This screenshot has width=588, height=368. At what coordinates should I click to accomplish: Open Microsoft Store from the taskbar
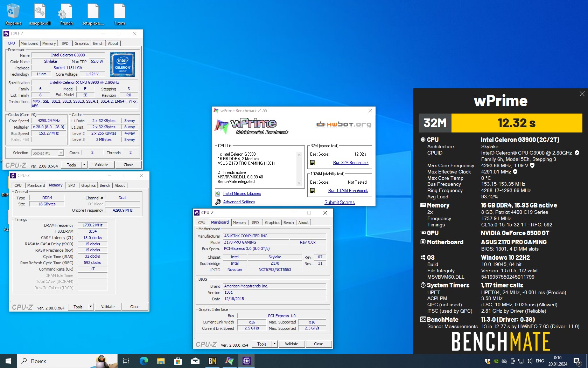pyautogui.click(x=178, y=361)
